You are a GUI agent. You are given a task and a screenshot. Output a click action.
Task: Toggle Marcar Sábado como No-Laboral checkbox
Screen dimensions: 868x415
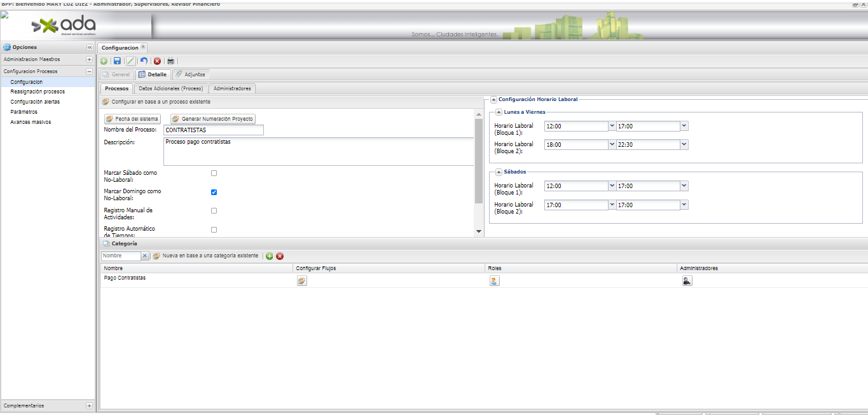pos(214,173)
